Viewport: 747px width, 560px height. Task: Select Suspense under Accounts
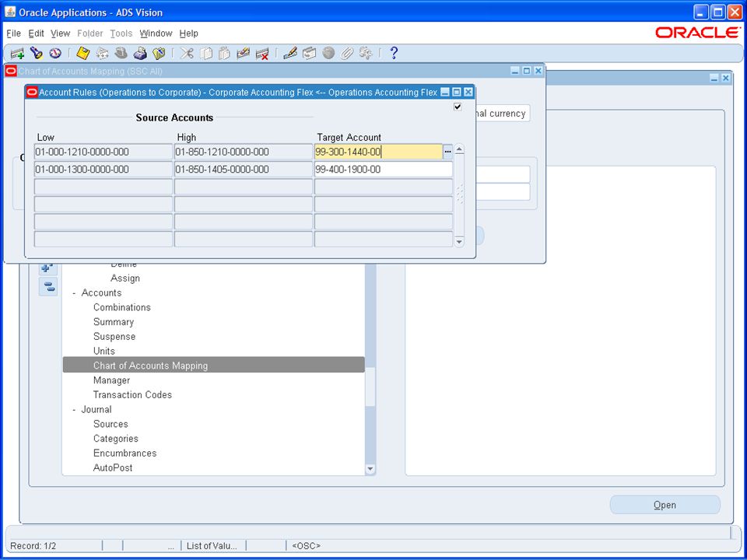coord(114,337)
